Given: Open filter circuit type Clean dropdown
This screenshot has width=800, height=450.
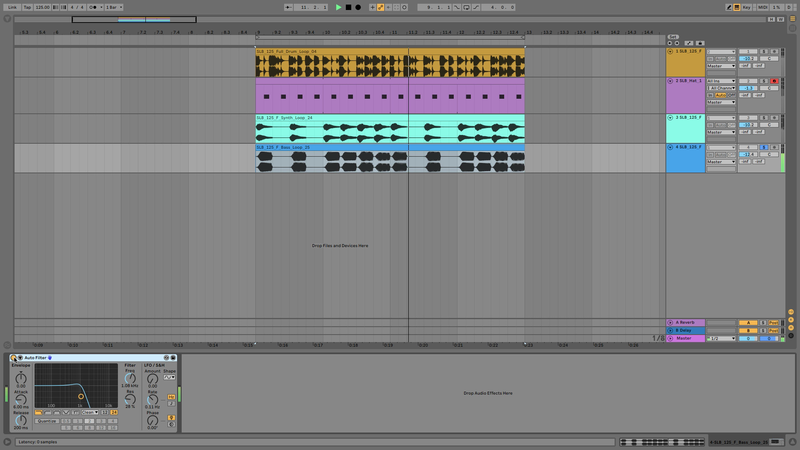Looking at the screenshot, I should point(90,412).
